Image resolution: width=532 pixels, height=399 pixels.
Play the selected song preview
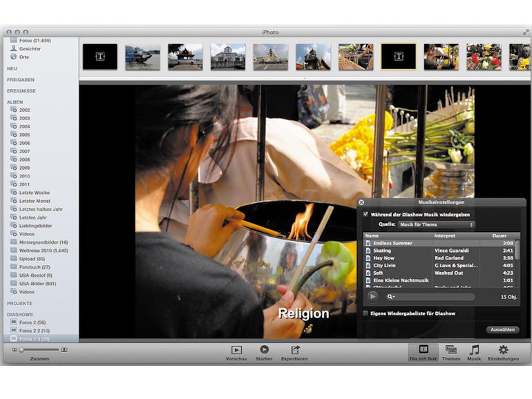[x=372, y=297]
